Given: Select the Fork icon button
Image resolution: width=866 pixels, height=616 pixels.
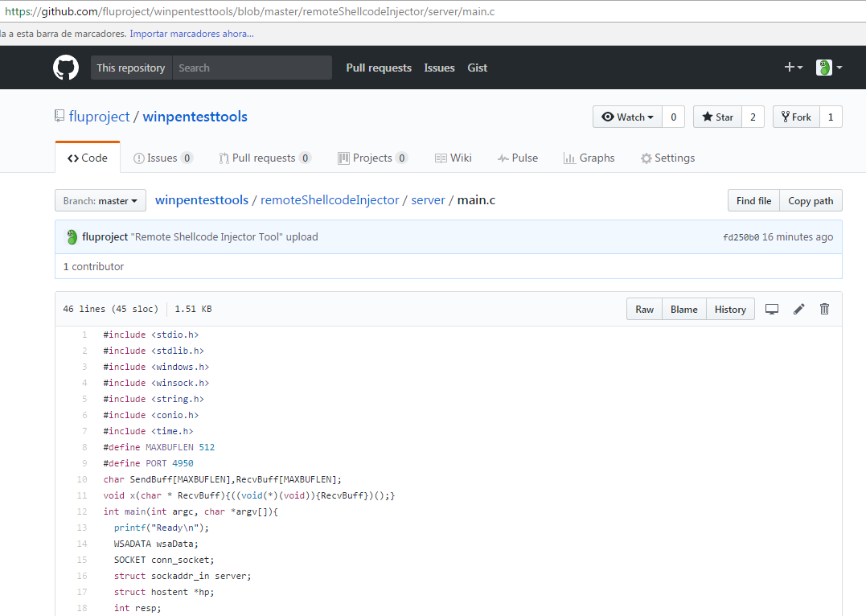Looking at the screenshot, I should (795, 116).
